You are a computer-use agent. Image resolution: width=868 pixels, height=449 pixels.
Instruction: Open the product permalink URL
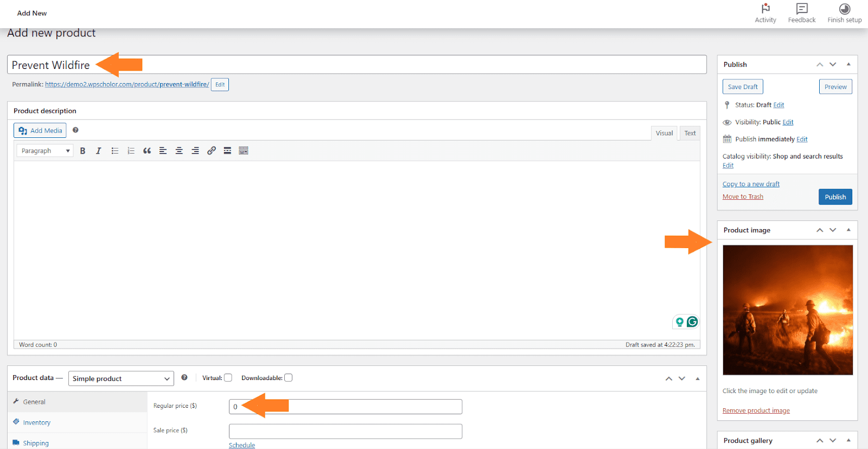[127, 85]
